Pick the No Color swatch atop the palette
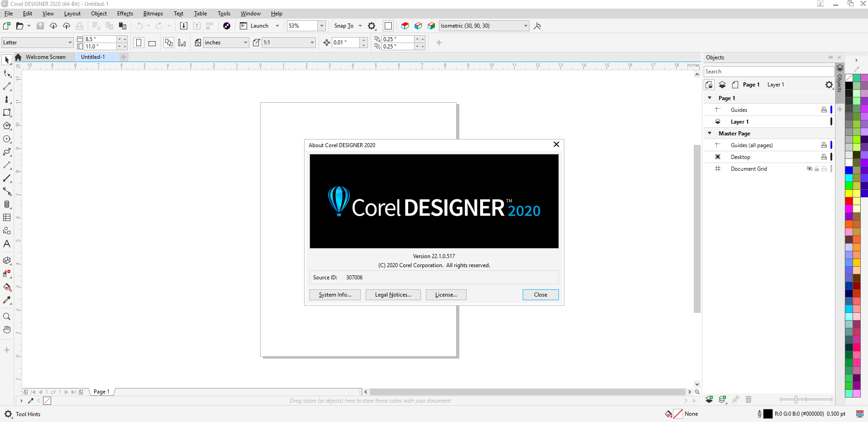Image resolution: width=868 pixels, height=422 pixels. [x=849, y=78]
